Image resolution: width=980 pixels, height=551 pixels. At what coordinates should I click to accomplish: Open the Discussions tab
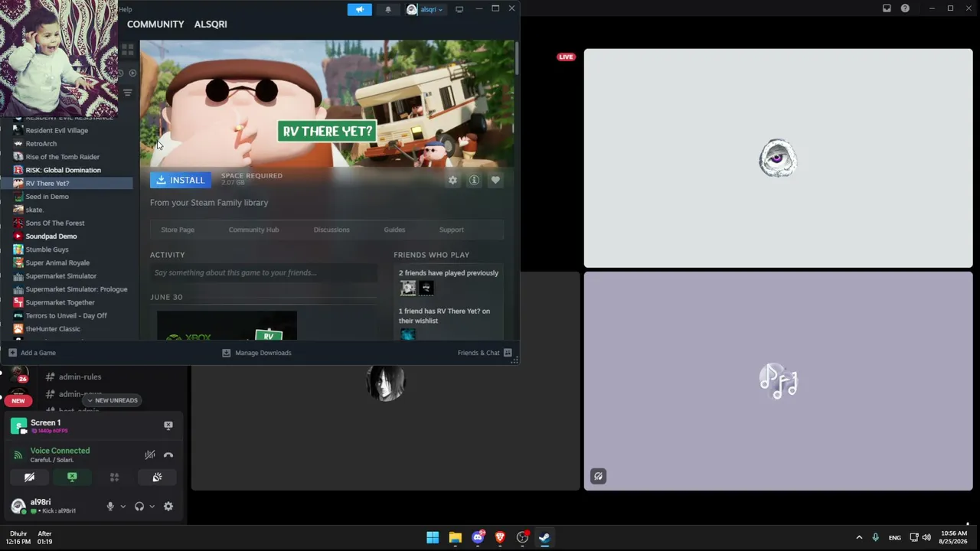point(332,230)
